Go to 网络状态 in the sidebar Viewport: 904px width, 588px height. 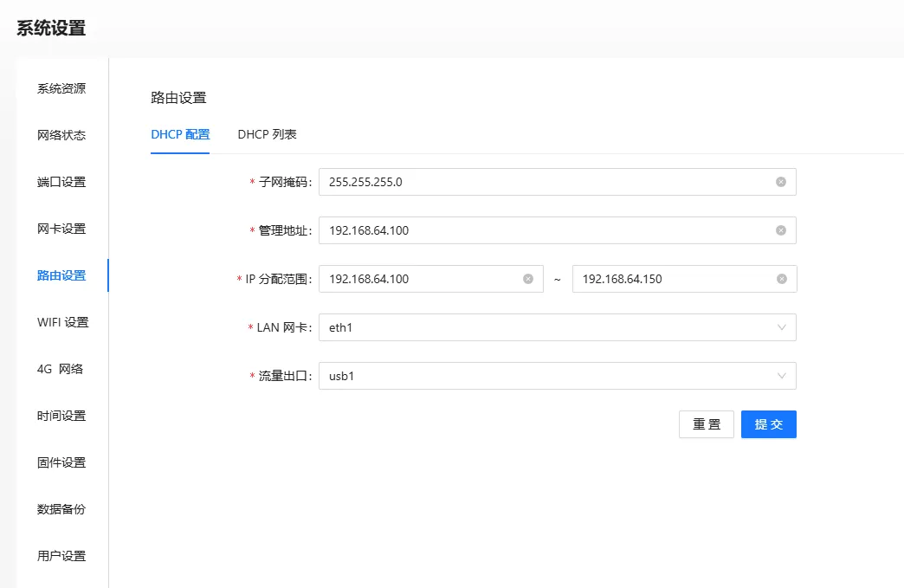[x=61, y=135]
